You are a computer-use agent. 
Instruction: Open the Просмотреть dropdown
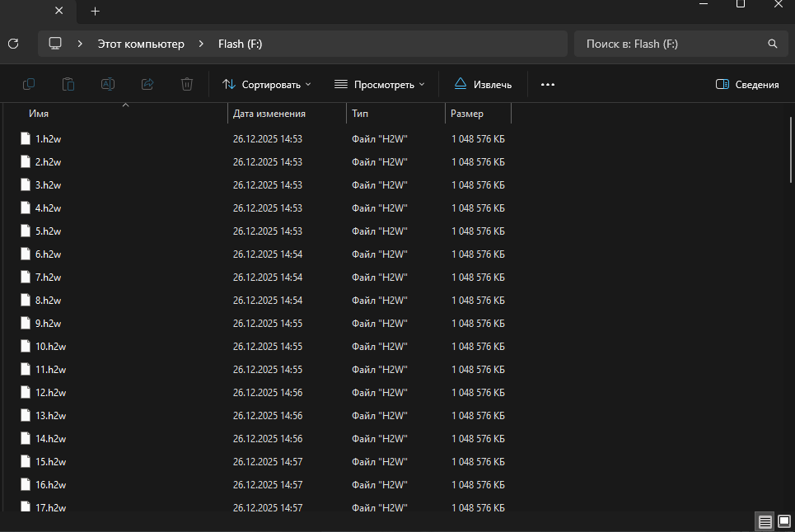click(x=379, y=85)
